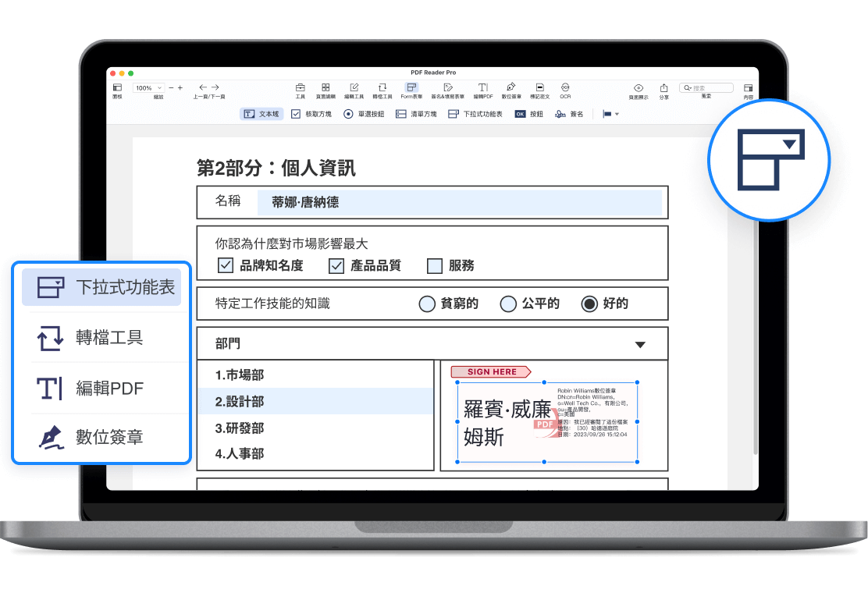868x593 pixels.
Task: Toggle the left 面板 panel icon
Action: [117, 88]
